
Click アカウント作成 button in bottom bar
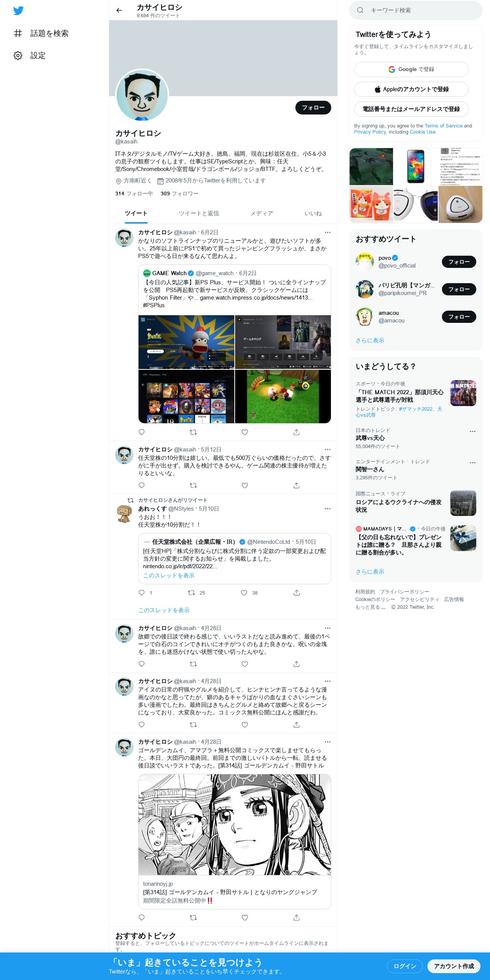tap(454, 966)
